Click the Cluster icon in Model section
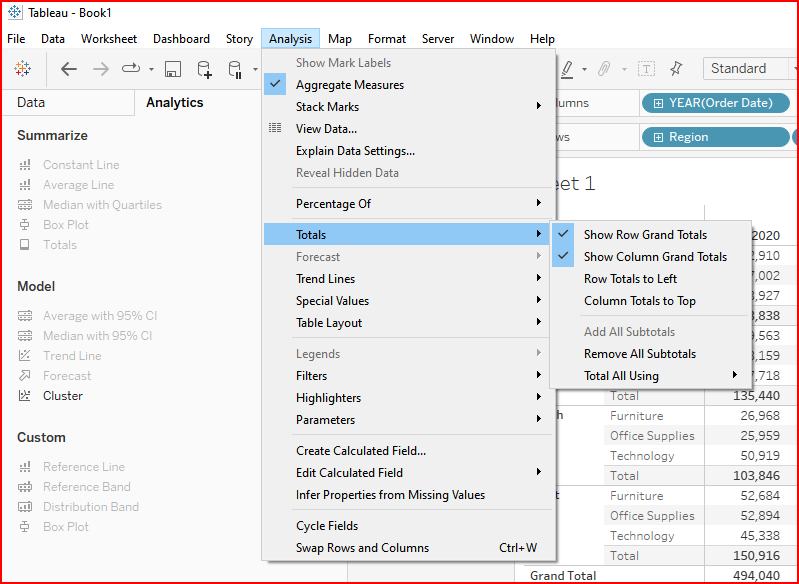799x584 pixels. [x=24, y=395]
